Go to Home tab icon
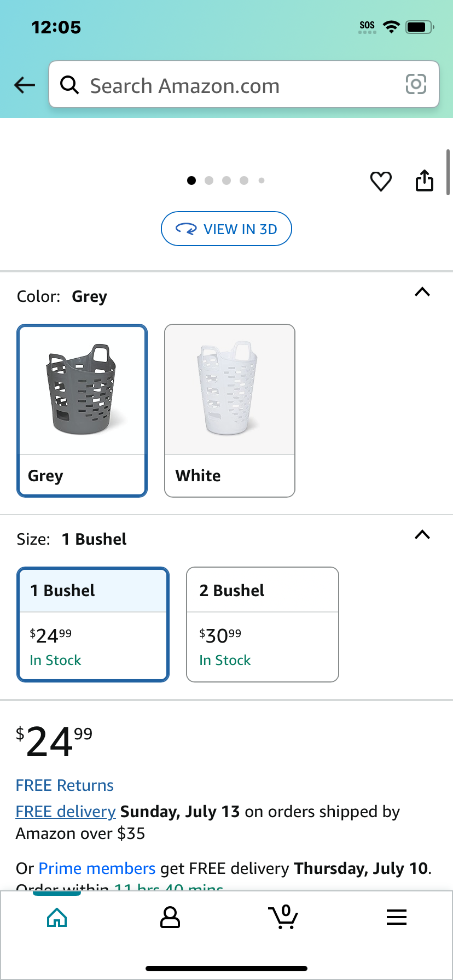Viewport: 453px width, 980px height. click(x=57, y=917)
